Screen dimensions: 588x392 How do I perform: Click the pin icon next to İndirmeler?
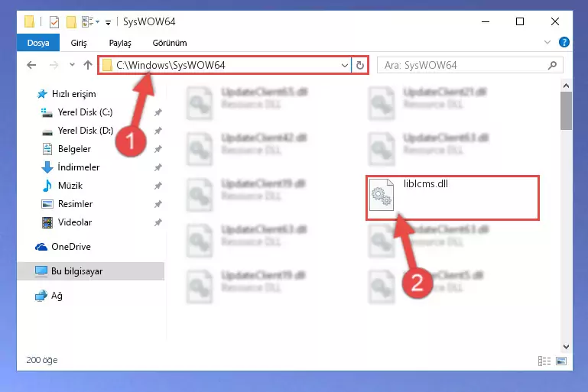158,167
